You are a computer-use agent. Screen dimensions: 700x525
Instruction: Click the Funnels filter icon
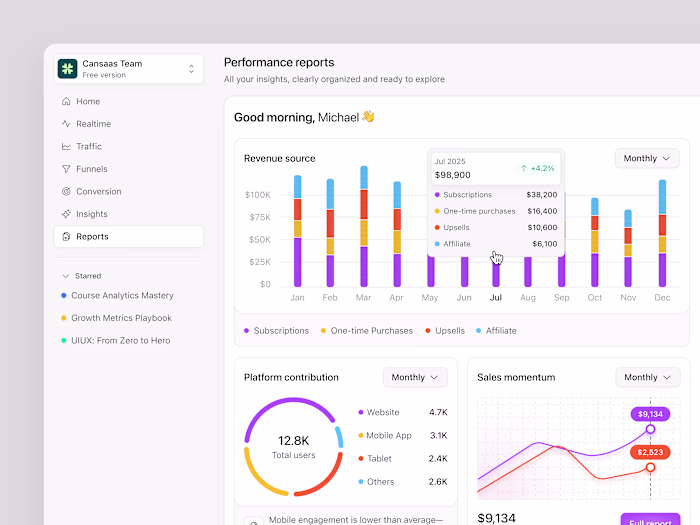(x=66, y=169)
